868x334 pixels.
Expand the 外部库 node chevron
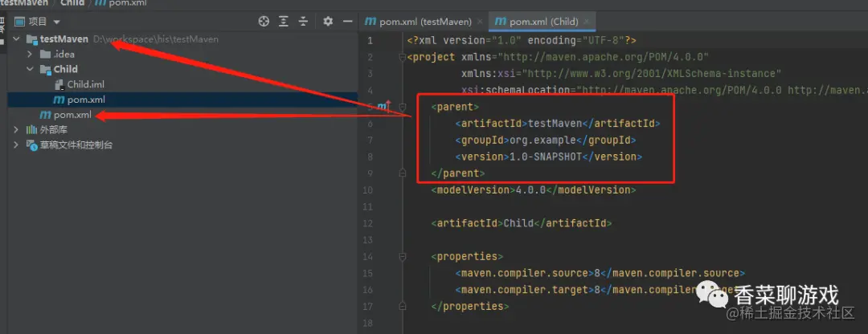(16, 130)
